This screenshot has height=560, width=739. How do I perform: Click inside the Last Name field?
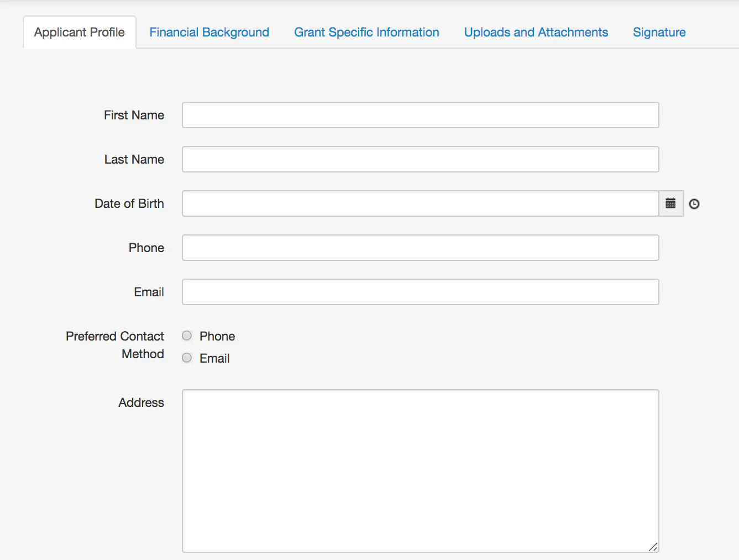pos(420,159)
